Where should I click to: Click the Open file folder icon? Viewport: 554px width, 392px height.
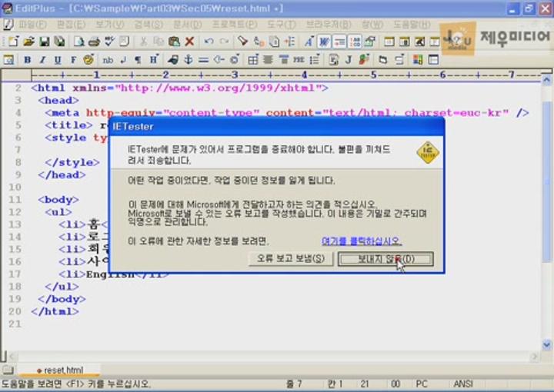[29, 42]
